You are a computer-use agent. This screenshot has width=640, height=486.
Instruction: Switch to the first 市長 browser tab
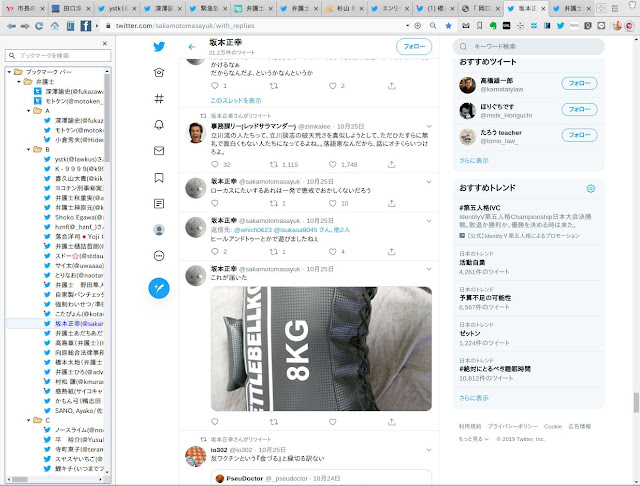point(25,8)
